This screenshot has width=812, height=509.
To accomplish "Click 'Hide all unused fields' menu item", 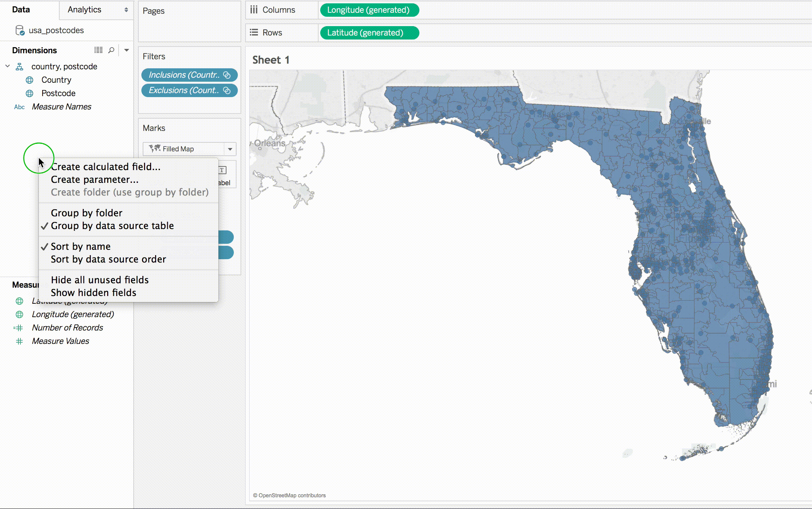I will tap(100, 280).
